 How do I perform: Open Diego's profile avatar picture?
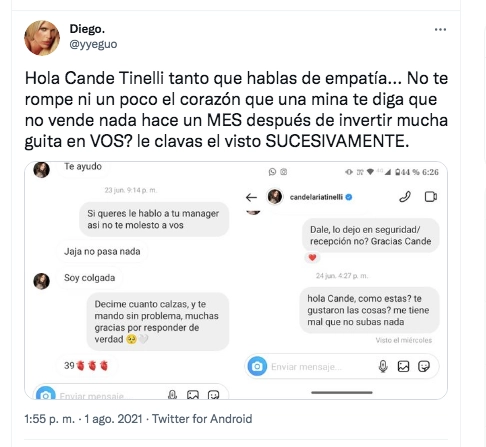[42, 38]
